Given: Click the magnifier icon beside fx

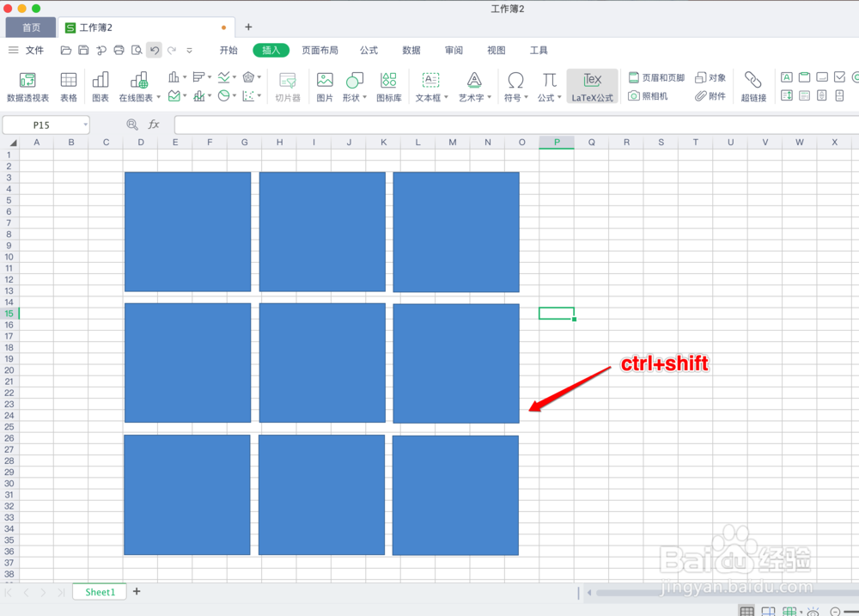Looking at the screenshot, I should 132,125.
